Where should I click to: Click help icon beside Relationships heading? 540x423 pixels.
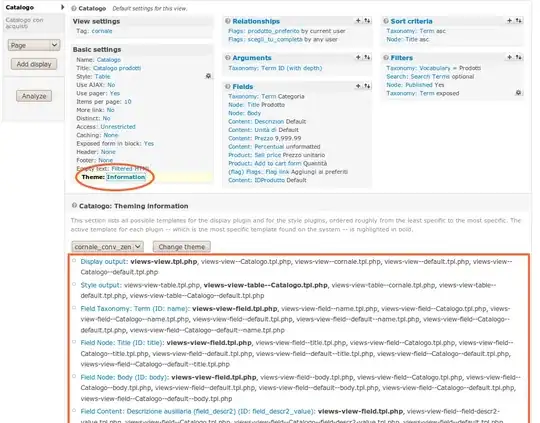pyautogui.click(x=228, y=21)
